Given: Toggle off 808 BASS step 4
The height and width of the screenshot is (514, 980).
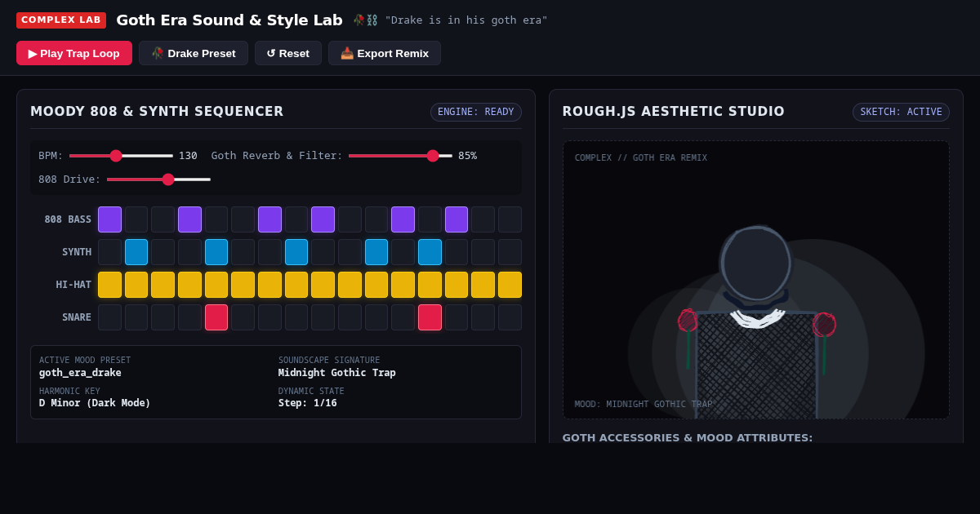Looking at the screenshot, I should (x=189, y=219).
